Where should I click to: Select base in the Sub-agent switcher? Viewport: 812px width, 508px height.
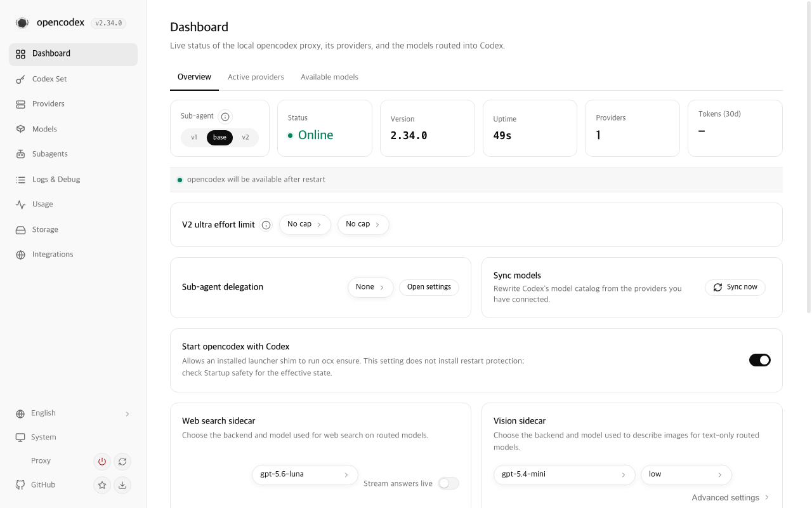(219, 138)
